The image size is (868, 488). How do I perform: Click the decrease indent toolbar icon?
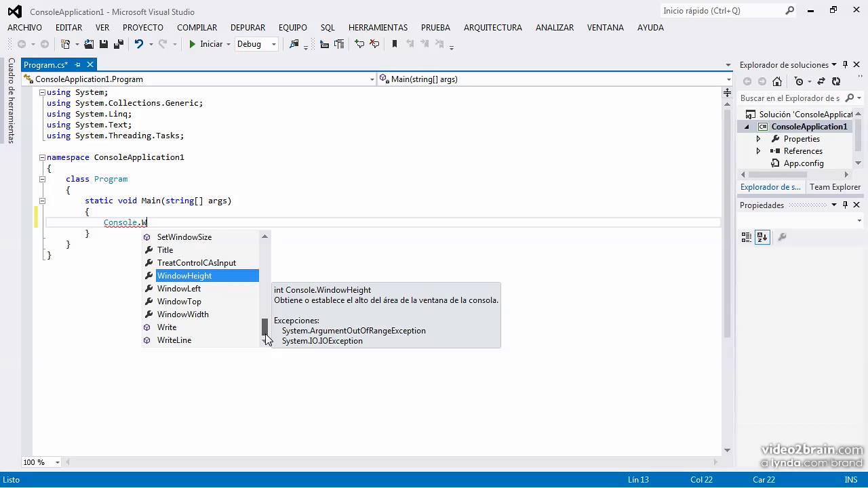tap(324, 44)
